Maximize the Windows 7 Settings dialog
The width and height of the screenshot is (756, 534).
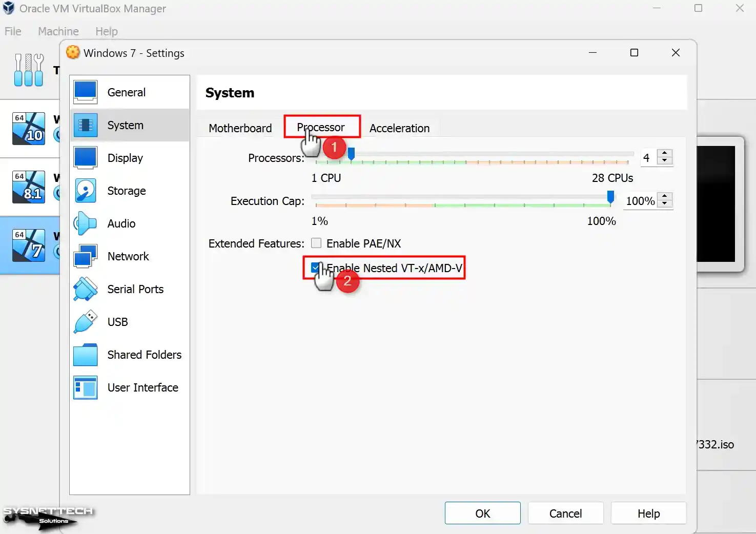point(634,53)
